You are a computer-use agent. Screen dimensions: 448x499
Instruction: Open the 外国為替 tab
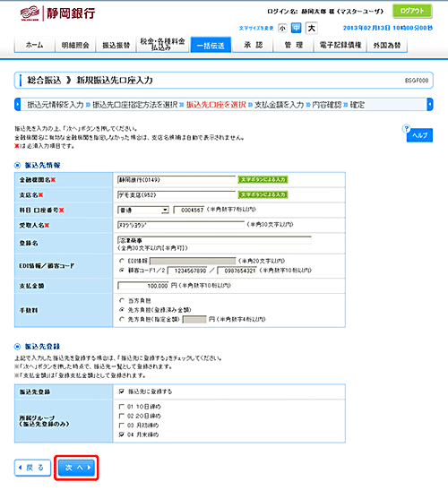pos(387,45)
